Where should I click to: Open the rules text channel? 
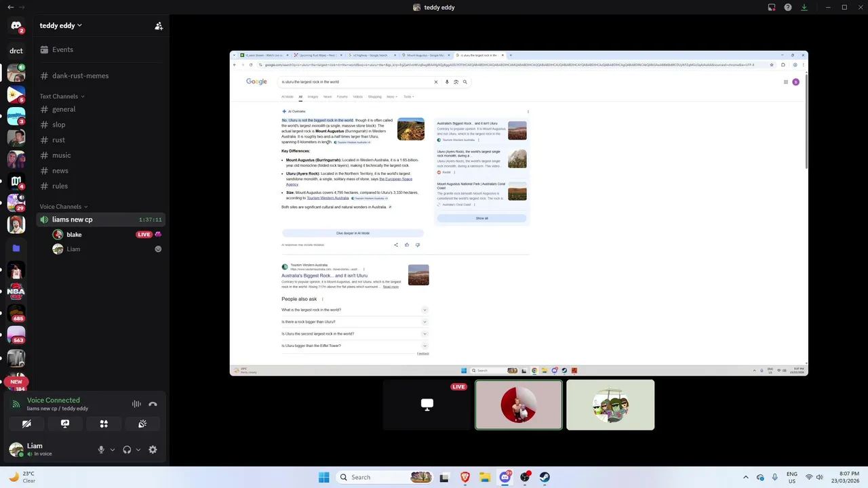pyautogui.click(x=100, y=186)
